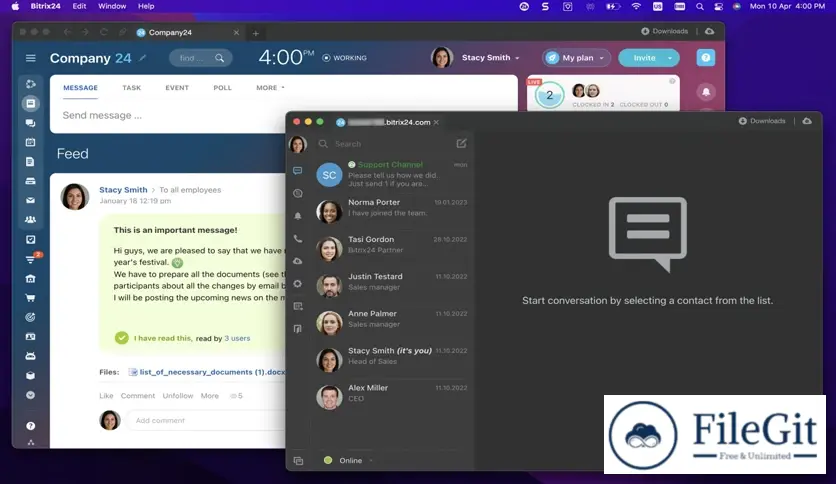Open the document icon in left sidebar
Viewport: 836px width, 484px height.
coord(30,162)
